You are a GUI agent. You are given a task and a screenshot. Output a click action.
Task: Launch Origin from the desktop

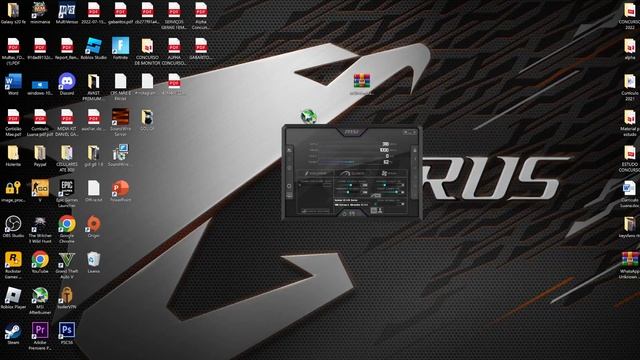point(93,227)
